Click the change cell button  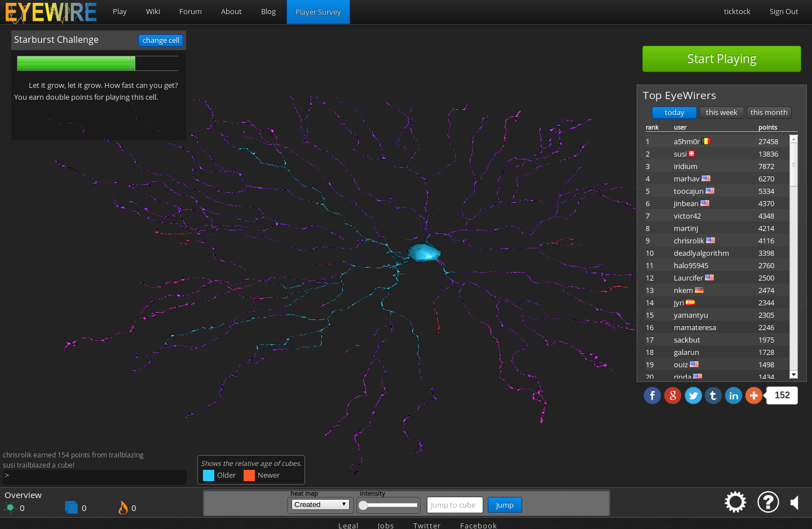(x=161, y=41)
